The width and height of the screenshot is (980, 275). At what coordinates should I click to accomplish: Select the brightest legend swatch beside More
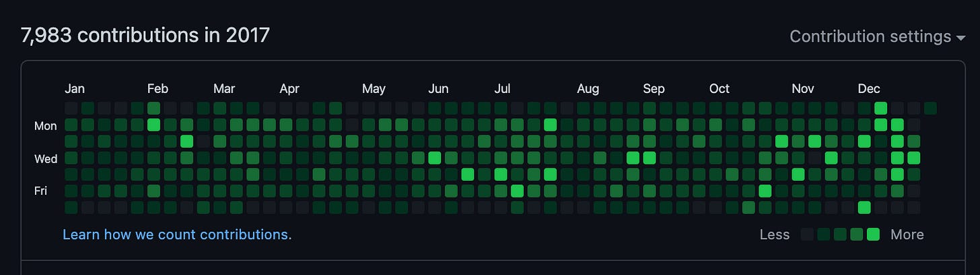pos(873,235)
